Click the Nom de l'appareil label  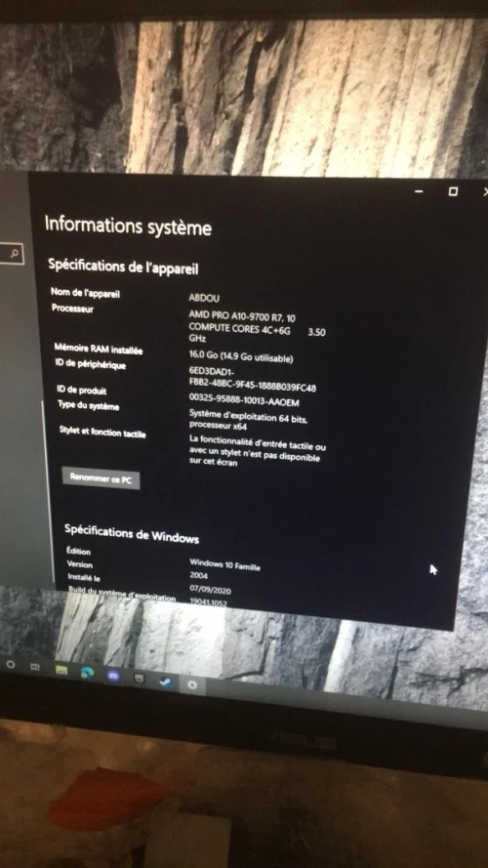85,292
